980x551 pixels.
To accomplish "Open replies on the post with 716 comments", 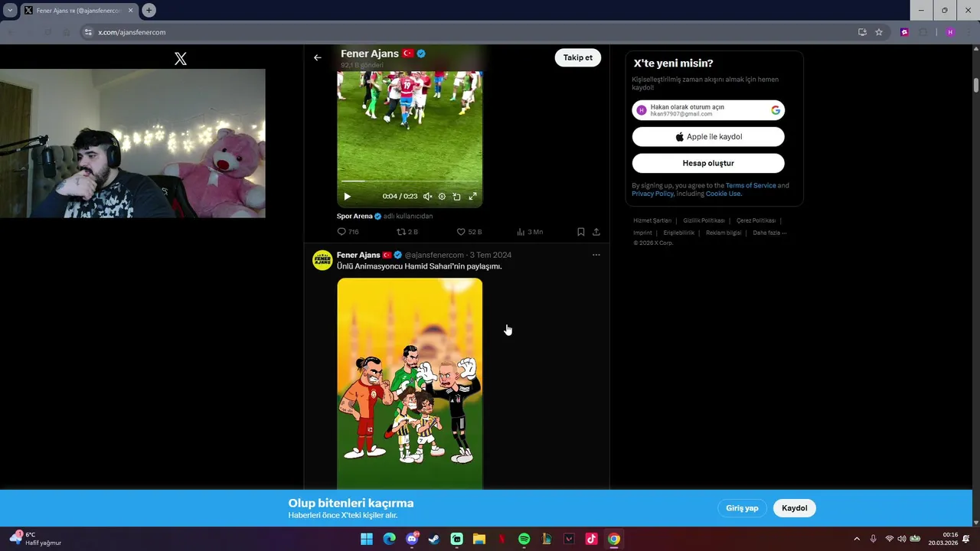I will point(348,232).
